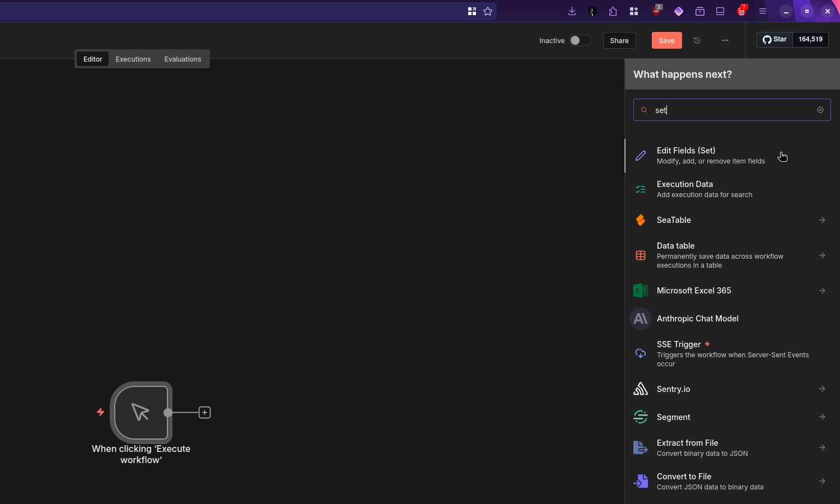Switch to the Executions tab
This screenshot has width=840, height=504.
coord(133,59)
